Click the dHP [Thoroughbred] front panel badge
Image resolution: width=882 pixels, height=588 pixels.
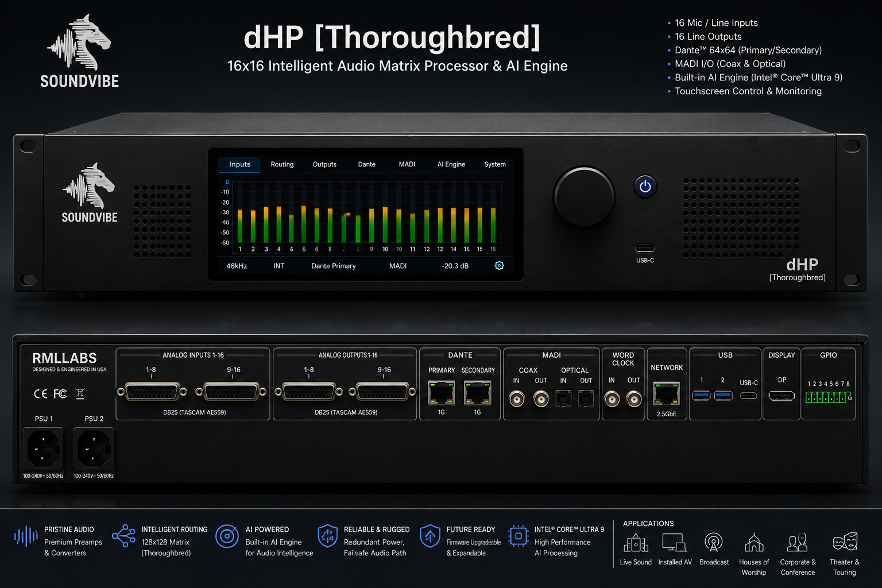click(x=798, y=269)
